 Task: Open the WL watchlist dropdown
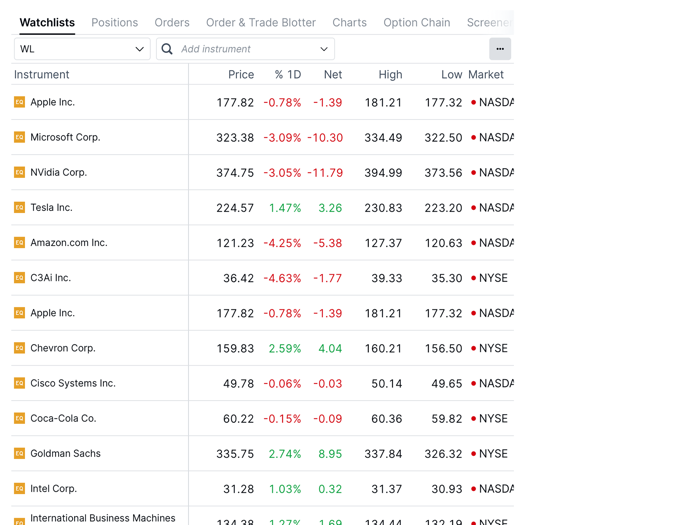82,49
